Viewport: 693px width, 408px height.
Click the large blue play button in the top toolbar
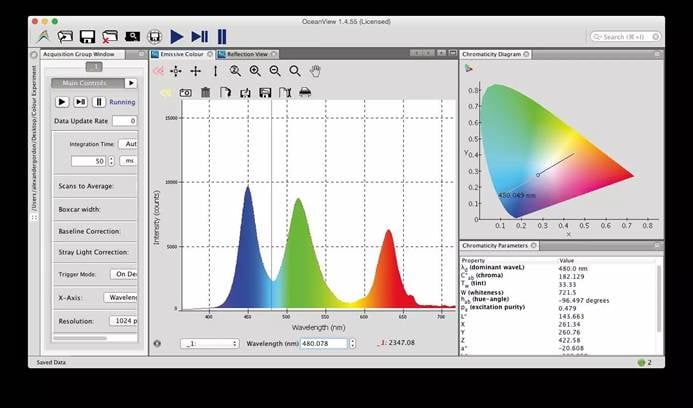point(177,37)
